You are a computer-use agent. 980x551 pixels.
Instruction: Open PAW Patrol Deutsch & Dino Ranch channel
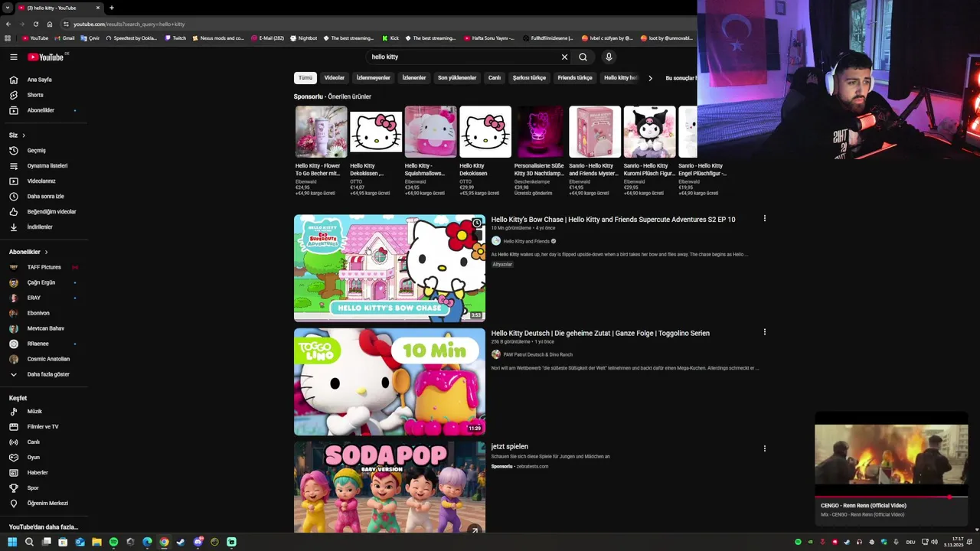[x=537, y=354]
